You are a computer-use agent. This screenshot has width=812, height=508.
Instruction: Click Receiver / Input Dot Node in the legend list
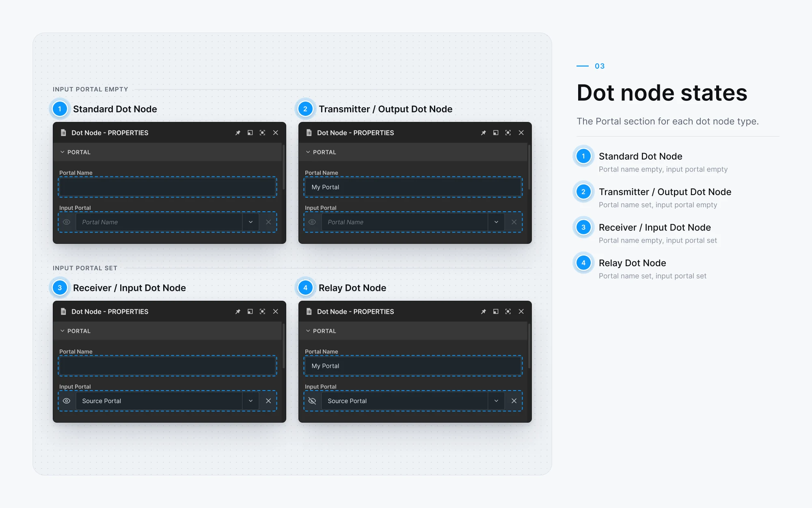point(654,228)
